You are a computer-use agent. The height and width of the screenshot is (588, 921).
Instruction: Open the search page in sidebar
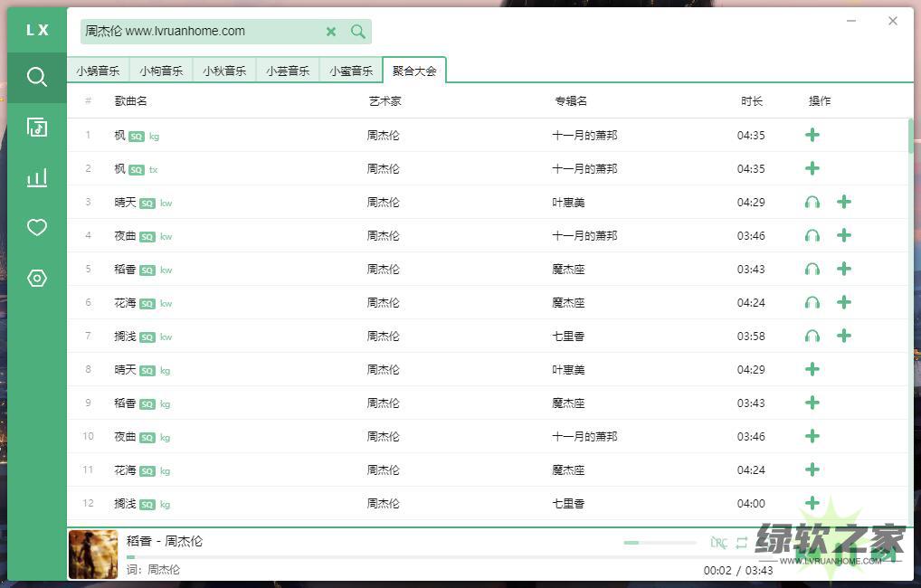[36, 77]
